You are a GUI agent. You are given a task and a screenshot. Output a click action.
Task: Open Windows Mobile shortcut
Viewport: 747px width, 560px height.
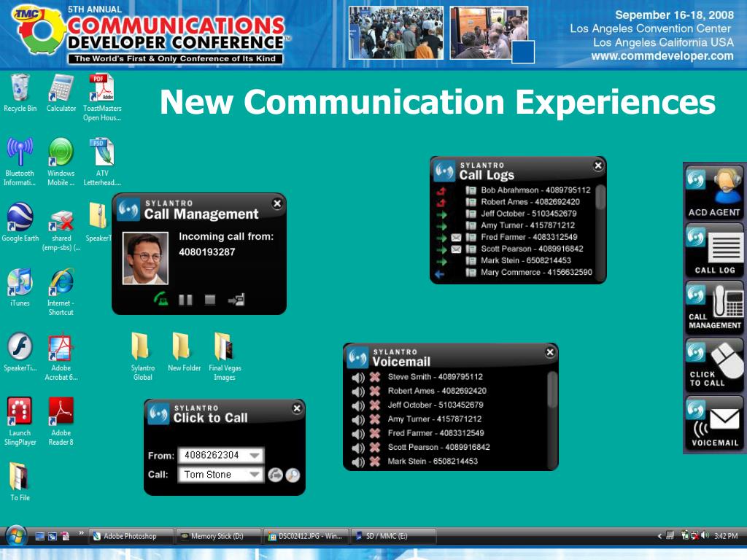(61, 162)
